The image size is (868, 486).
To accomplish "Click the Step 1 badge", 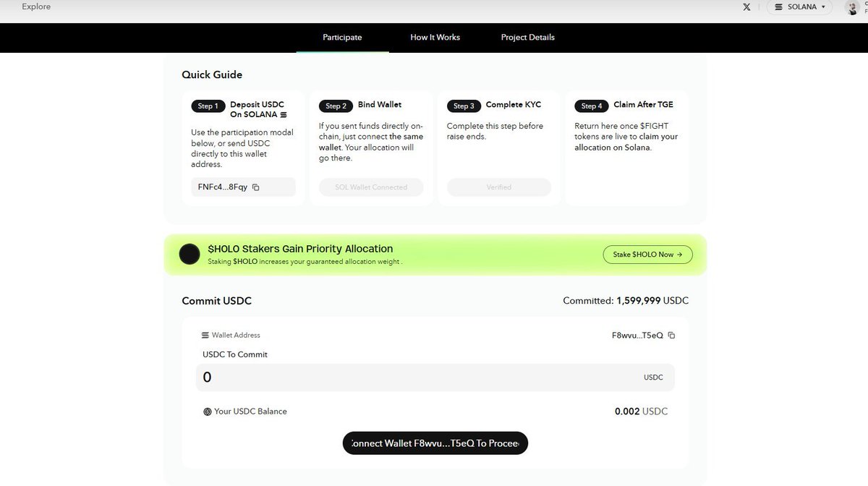I will click(208, 106).
